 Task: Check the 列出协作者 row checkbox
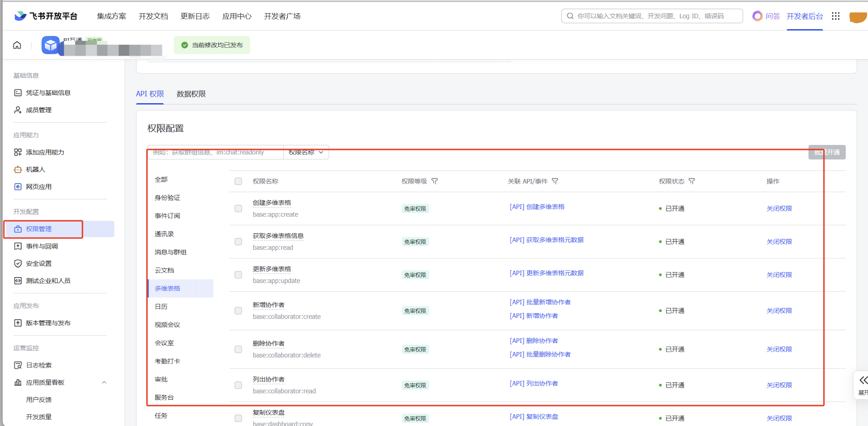tap(238, 385)
